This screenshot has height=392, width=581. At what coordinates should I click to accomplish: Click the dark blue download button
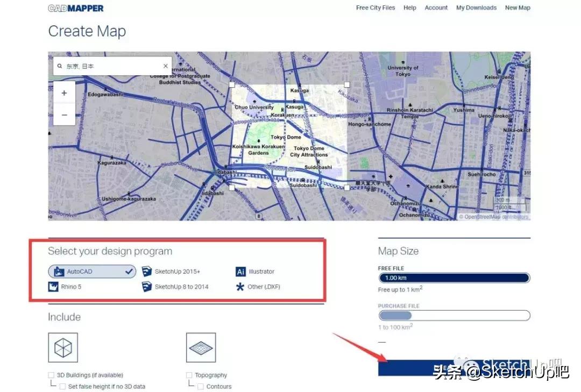(455, 368)
